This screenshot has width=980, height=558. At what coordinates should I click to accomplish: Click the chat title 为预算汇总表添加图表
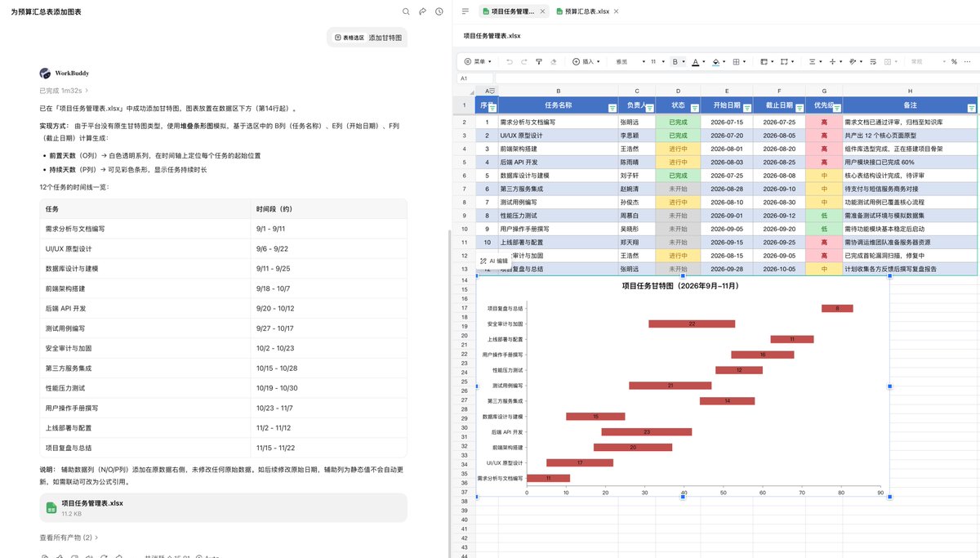pos(46,11)
